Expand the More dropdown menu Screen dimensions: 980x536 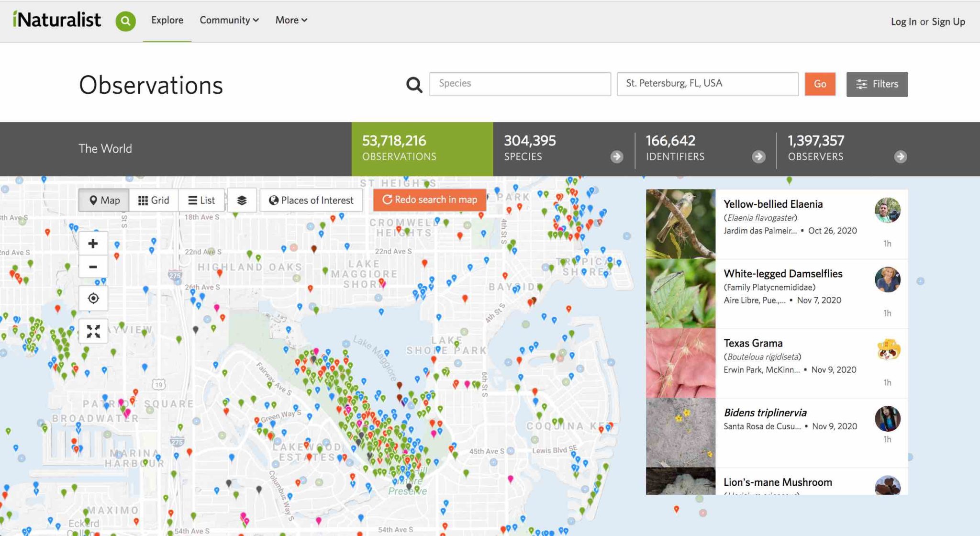click(x=291, y=20)
